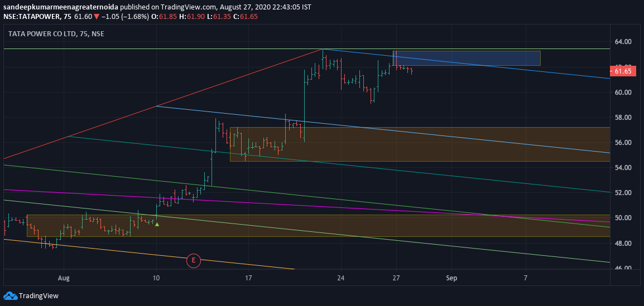
Task: Click the red E earnings marker
Action: pyautogui.click(x=194, y=260)
